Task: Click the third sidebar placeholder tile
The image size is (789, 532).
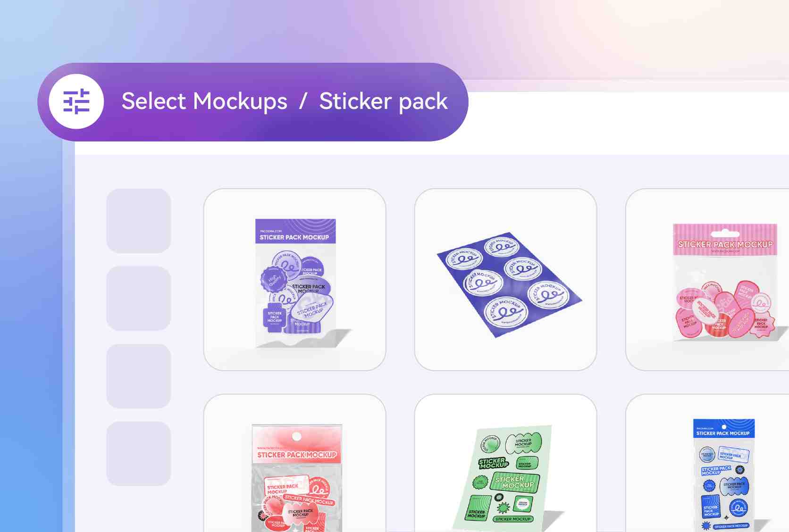Action: click(139, 376)
